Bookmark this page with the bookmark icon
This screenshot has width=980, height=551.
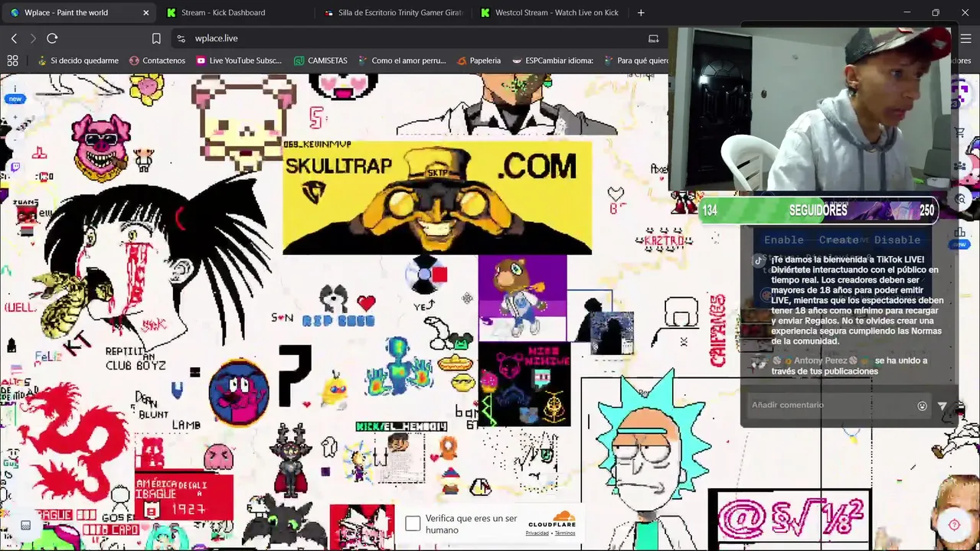pos(156,38)
